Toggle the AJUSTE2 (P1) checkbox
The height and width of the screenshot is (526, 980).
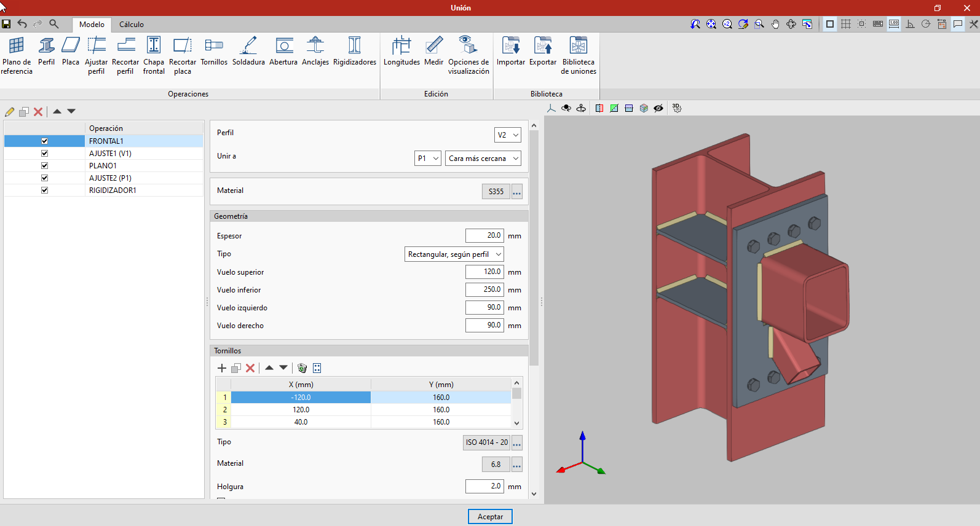(44, 178)
